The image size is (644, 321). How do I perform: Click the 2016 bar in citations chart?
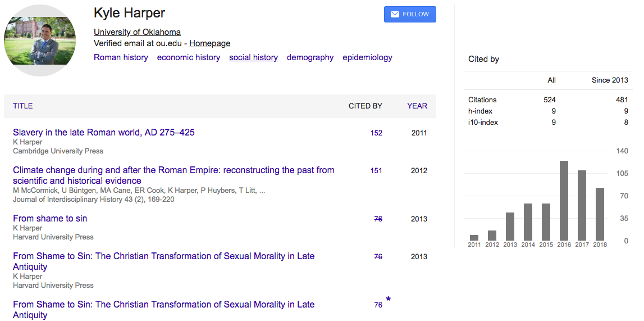pyautogui.click(x=564, y=201)
